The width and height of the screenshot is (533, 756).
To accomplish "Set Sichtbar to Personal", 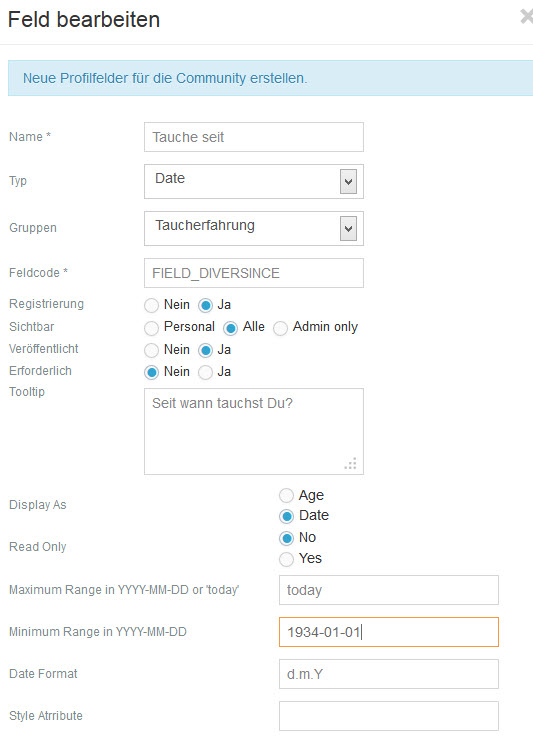I will coord(151,328).
